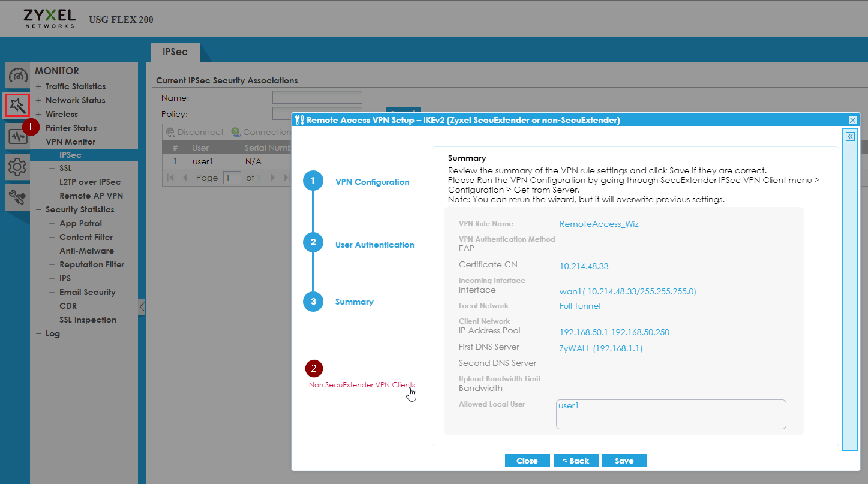This screenshot has width=868, height=484.
Task: Save the VPN rule settings
Action: (624, 461)
